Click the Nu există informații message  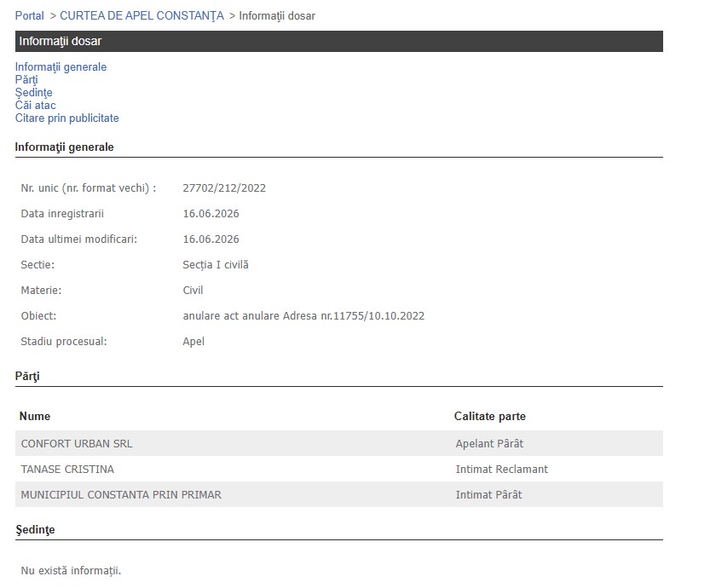[71, 571]
